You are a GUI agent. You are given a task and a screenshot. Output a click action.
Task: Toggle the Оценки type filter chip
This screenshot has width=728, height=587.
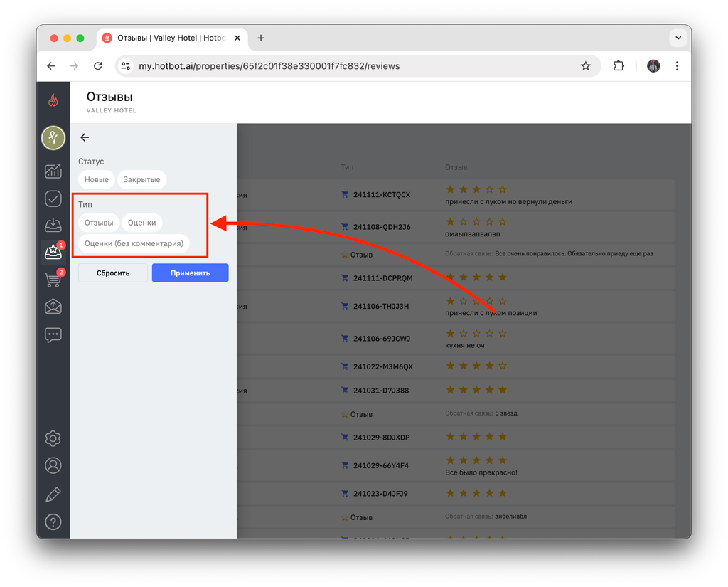coord(141,223)
